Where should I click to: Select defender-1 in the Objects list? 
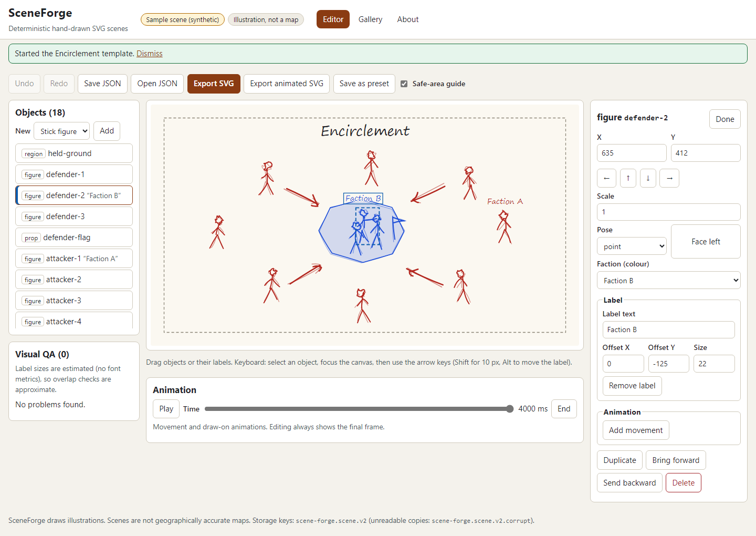point(74,174)
